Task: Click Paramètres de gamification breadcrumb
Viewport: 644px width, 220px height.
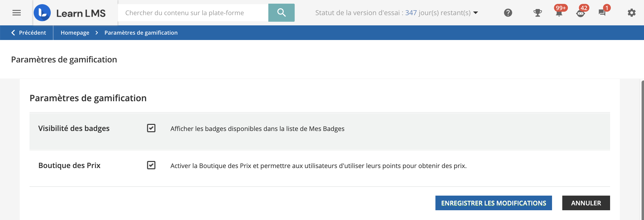Action: 141,33
